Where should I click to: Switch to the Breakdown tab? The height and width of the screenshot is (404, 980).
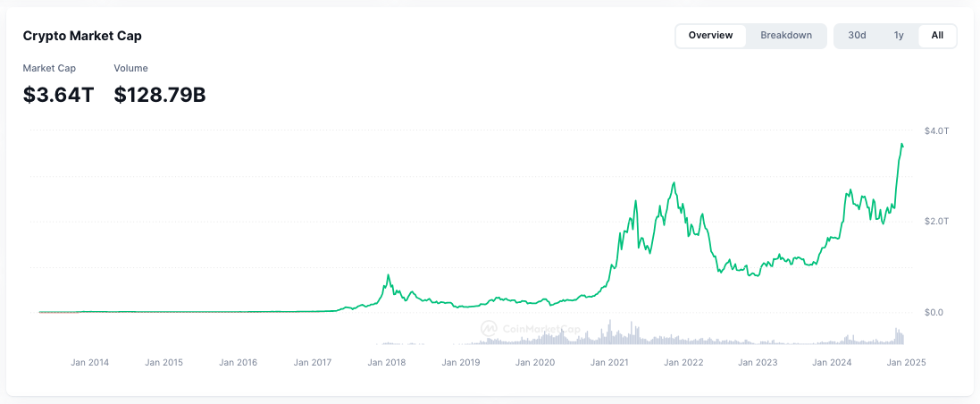click(786, 36)
